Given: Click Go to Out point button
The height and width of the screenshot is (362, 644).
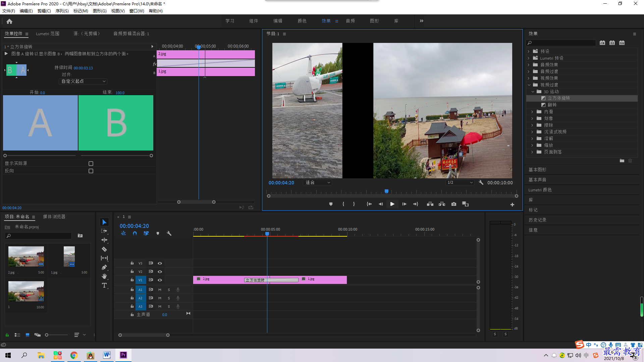Looking at the screenshot, I should click(416, 204).
